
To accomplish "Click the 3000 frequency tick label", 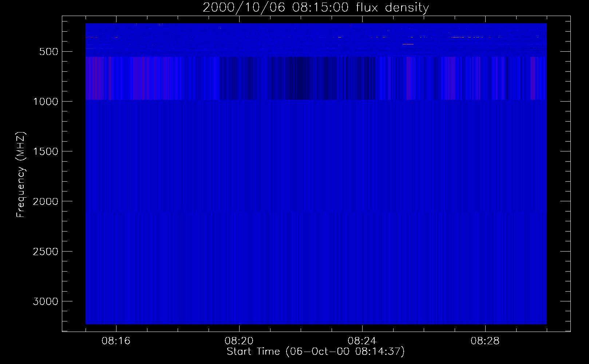I will point(46,301).
